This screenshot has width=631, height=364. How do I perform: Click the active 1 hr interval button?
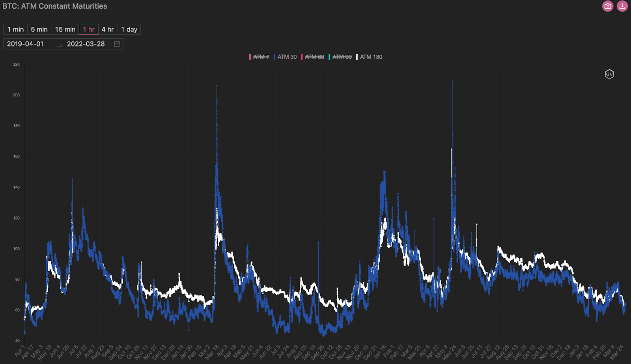pos(88,30)
